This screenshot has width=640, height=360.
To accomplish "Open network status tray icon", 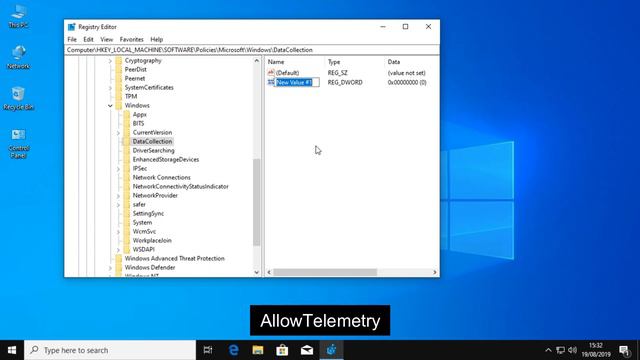I will point(560,350).
